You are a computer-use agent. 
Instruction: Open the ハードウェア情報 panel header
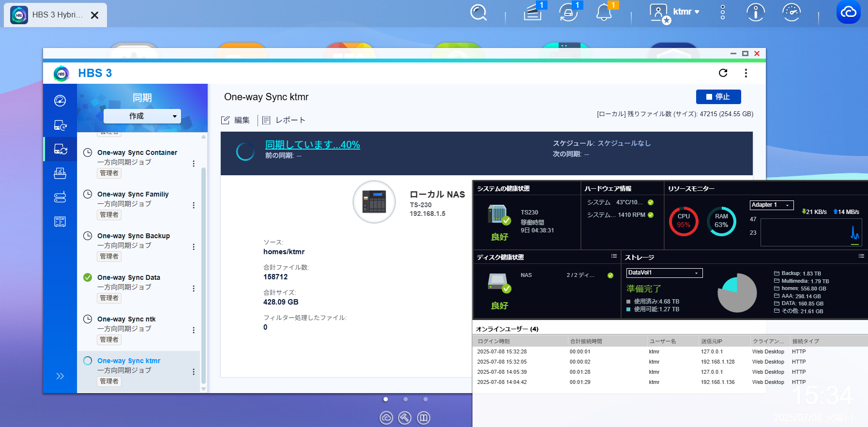click(x=608, y=188)
